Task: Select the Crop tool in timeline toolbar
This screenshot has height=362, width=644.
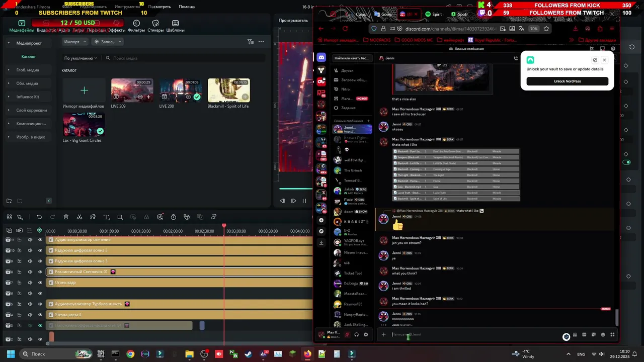Action: [120, 217]
